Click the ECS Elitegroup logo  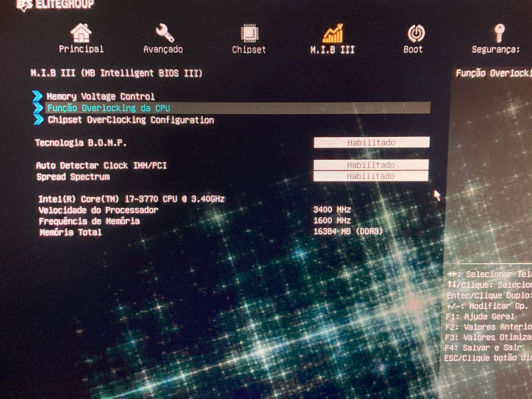coord(55,5)
